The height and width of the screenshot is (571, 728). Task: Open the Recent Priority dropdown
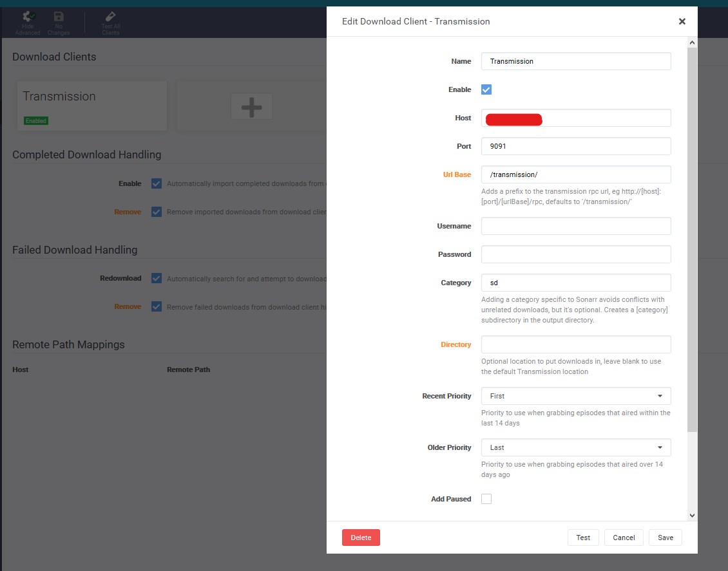pyautogui.click(x=576, y=396)
